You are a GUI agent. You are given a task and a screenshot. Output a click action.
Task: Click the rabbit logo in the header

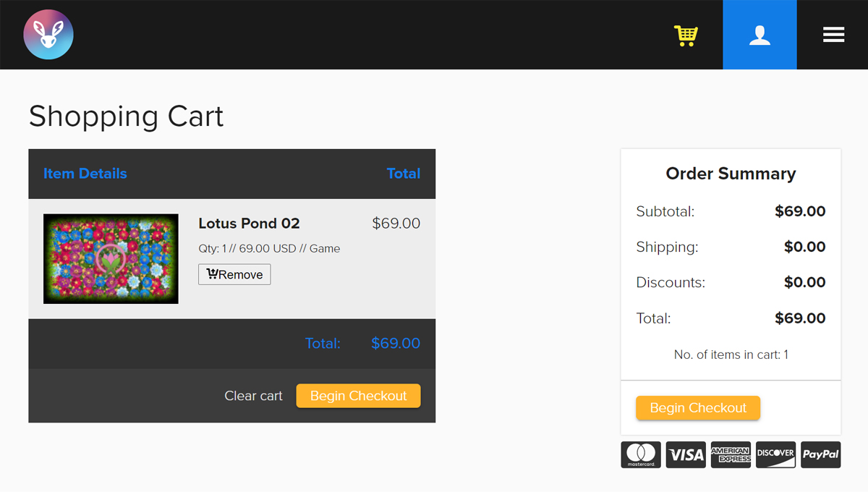[48, 35]
